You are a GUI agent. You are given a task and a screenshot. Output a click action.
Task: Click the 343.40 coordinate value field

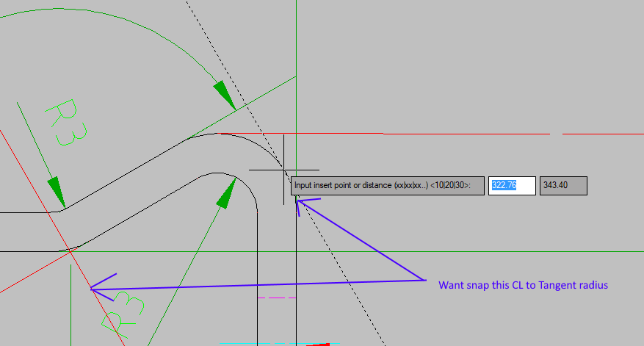(563, 186)
